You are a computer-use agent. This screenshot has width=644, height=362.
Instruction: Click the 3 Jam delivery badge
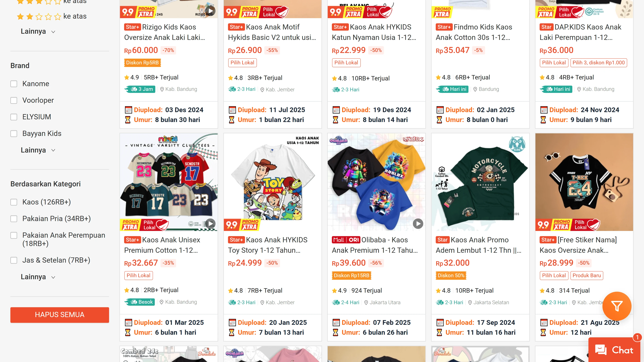[x=140, y=89]
